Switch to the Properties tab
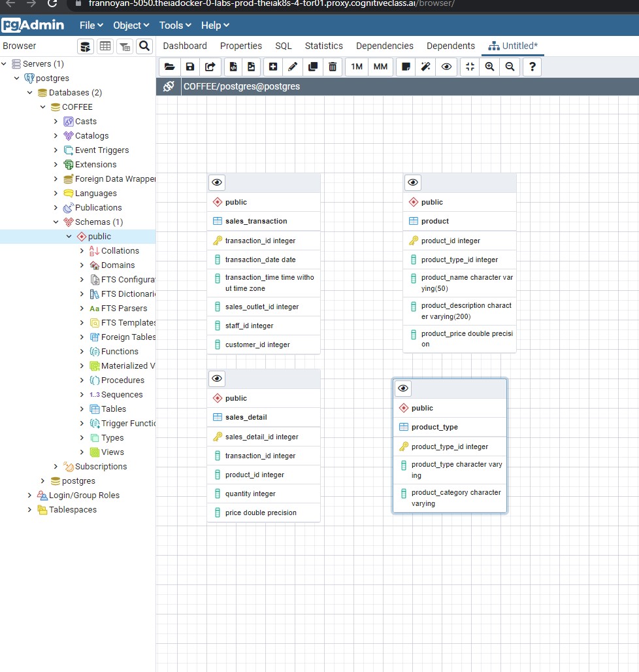The image size is (639, 672). [x=241, y=46]
